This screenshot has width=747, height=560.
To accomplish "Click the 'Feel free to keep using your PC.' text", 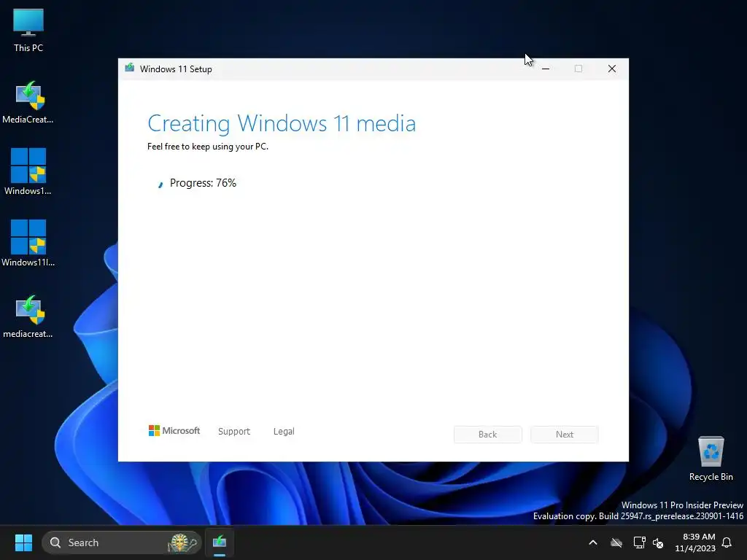I will pyautogui.click(x=208, y=147).
